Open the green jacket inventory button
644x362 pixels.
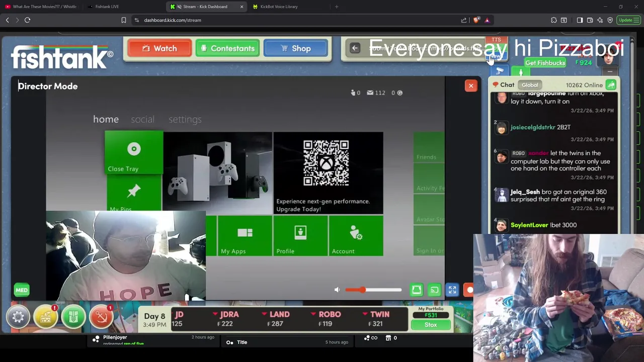pos(73,317)
